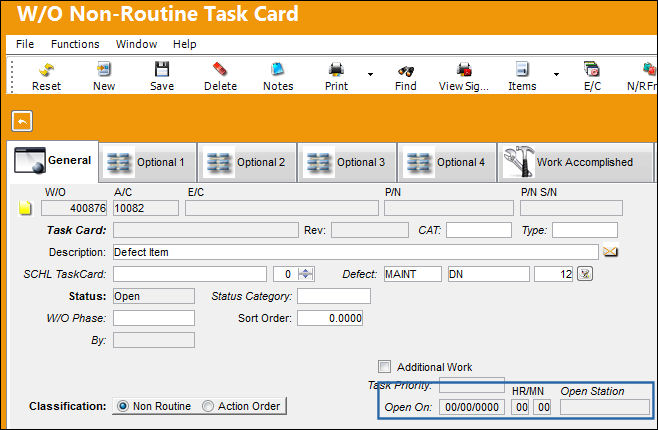This screenshot has height=430, width=658.
Task: Click the Status field showing Open
Action: click(154, 296)
